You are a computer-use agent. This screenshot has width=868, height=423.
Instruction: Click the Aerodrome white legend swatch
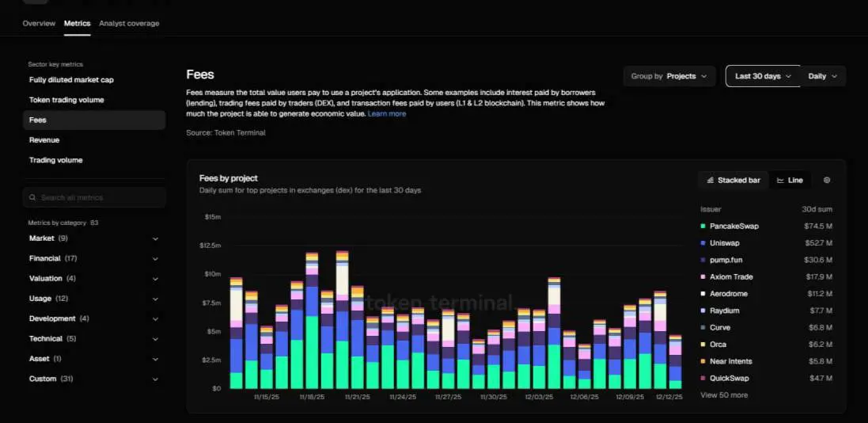[x=703, y=294]
